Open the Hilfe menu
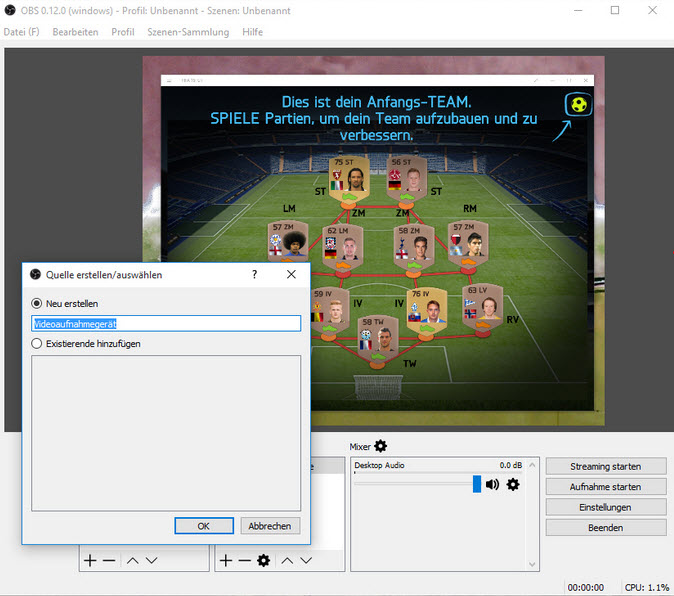Screen dimensions: 674x596 (252, 32)
